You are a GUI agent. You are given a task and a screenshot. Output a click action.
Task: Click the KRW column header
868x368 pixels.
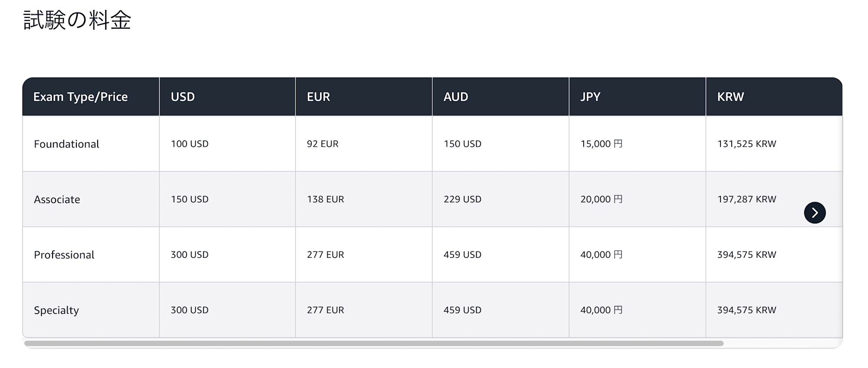[730, 97]
